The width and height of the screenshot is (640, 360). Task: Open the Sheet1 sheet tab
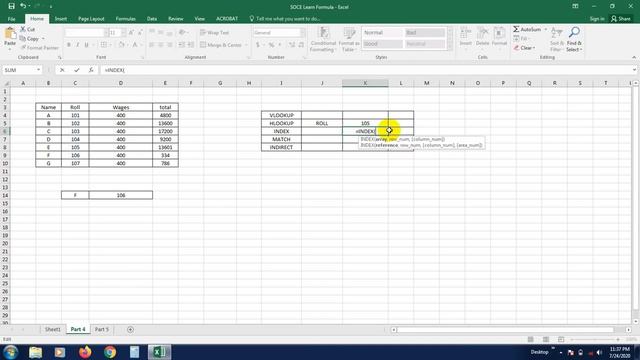tap(53, 329)
